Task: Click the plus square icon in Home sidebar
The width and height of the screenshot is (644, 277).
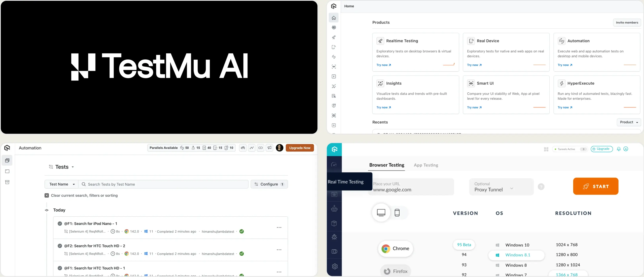Action: pos(334,125)
